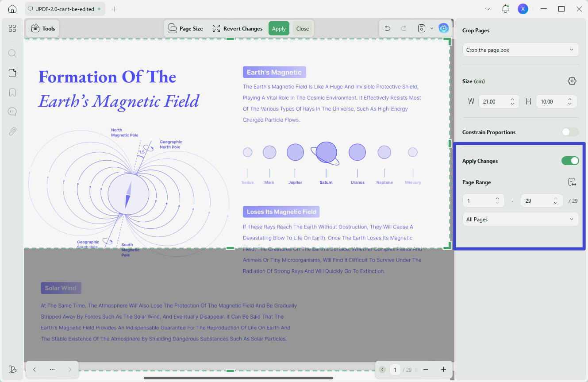Add a new tab with plus icon
The image size is (588, 382).
point(114,9)
